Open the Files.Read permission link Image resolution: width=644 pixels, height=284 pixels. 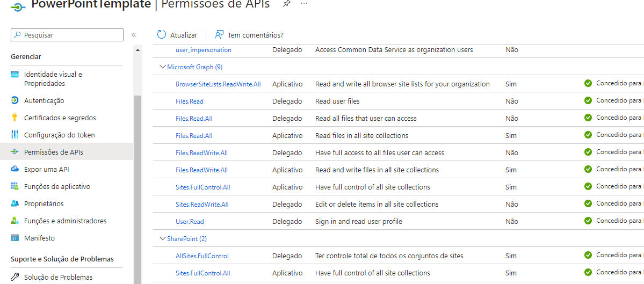(x=190, y=101)
